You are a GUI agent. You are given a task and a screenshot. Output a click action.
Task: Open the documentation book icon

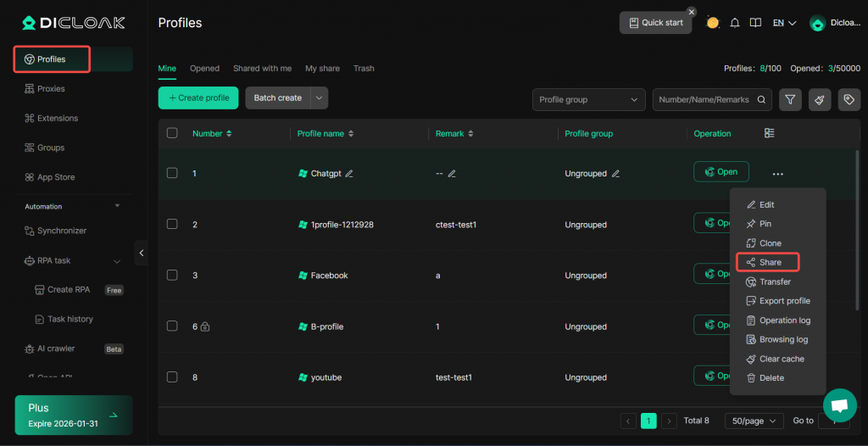pyautogui.click(x=755, y=23)
